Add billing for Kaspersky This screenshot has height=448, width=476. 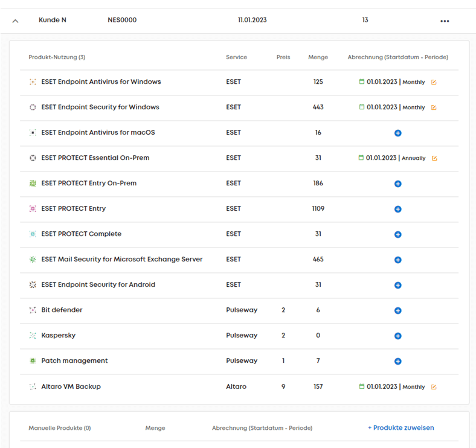click(x=397, y=336)
